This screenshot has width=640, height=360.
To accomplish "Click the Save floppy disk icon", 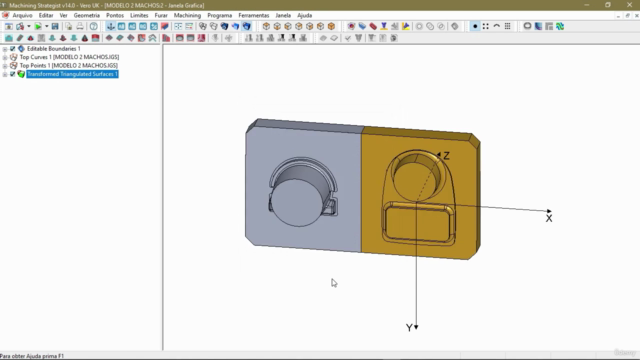I will [x=55, y=27].
